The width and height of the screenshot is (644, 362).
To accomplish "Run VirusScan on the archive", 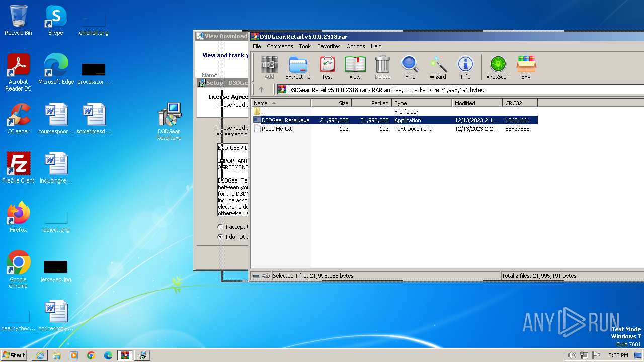I will point(498,67).
